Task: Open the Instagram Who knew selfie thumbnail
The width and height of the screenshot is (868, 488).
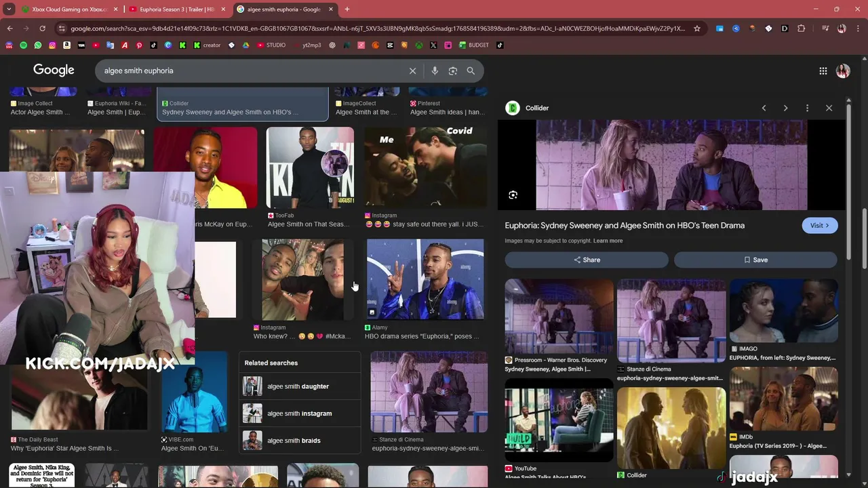Action: pos(302,279)
